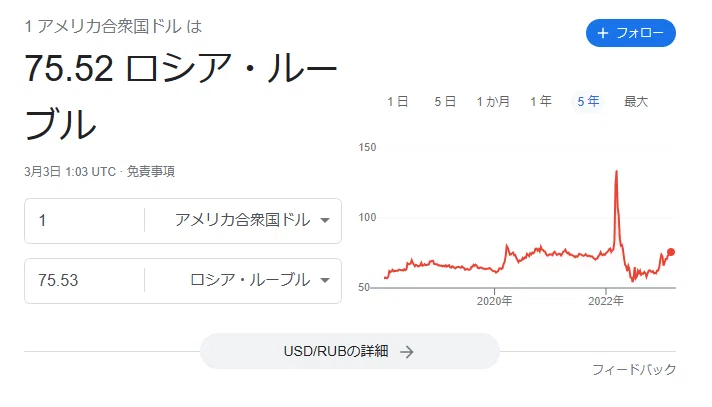Switch chart to 1日 range
The width and height of the screenshot is (712, 407).
[x=398, y=101]
